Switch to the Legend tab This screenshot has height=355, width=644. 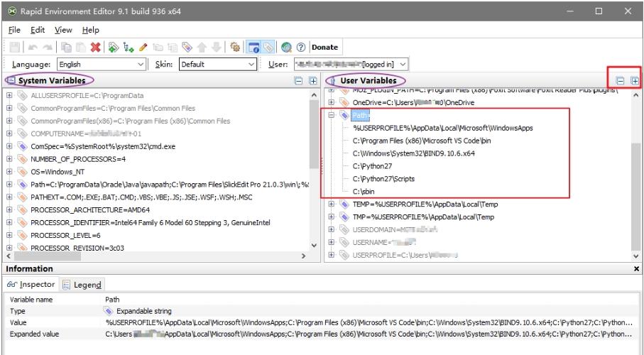click(x=82, y=285)
